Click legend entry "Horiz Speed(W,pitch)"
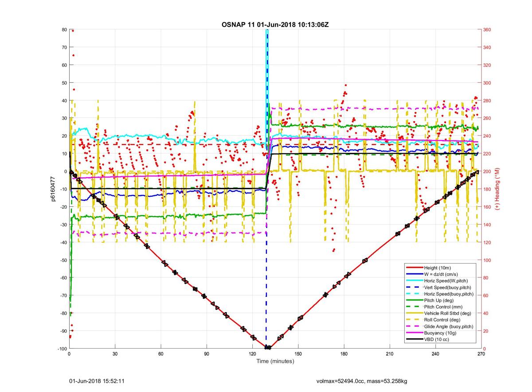532x392 pixels. point(446,281)
